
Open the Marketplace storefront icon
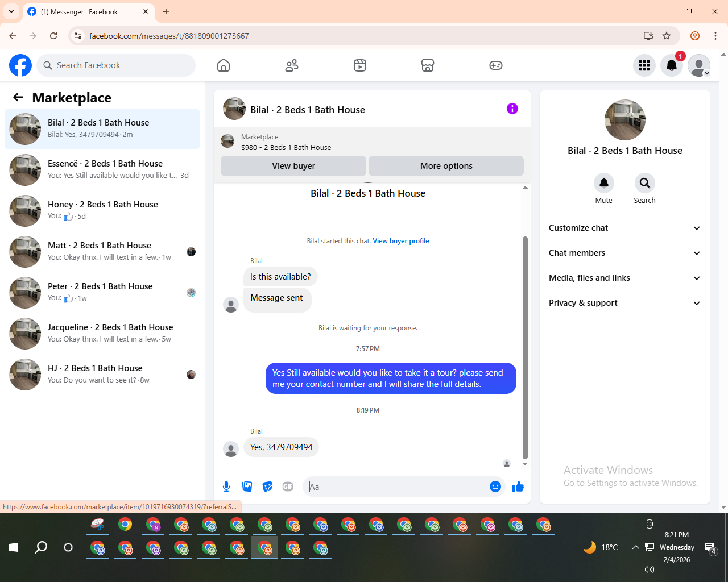[x=428, y=65]
